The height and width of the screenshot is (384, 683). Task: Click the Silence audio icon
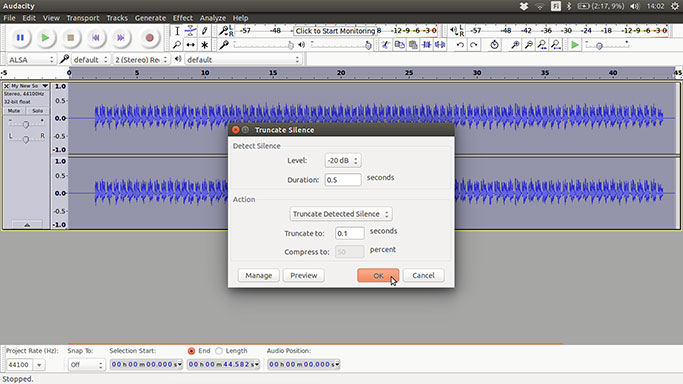click(440, 45)
